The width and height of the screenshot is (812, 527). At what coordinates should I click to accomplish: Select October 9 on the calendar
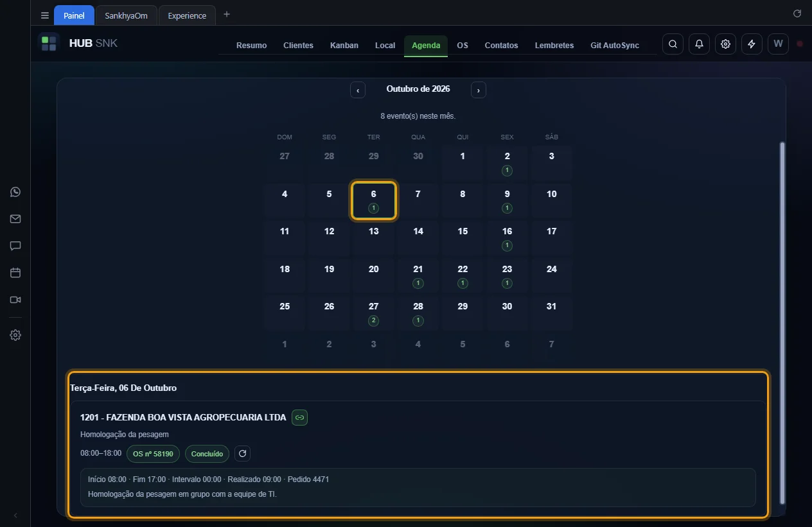coord(507,200)
